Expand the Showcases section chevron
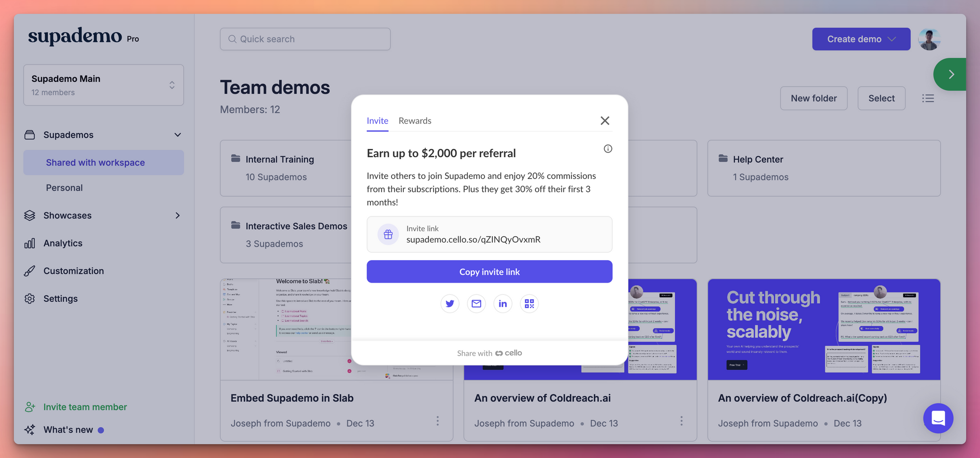Image resolution: width=980 pixels, height=458 pixels. [x=178, y=216]
